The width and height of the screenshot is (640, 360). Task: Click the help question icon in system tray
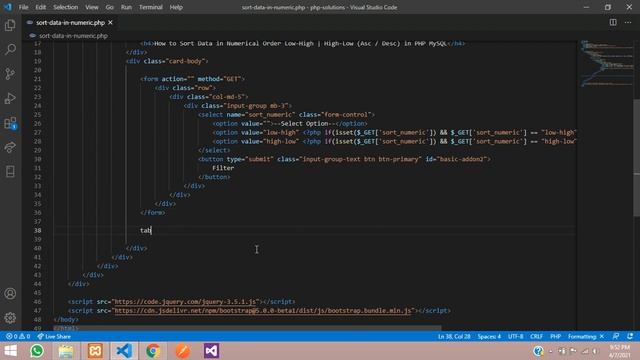538,351
